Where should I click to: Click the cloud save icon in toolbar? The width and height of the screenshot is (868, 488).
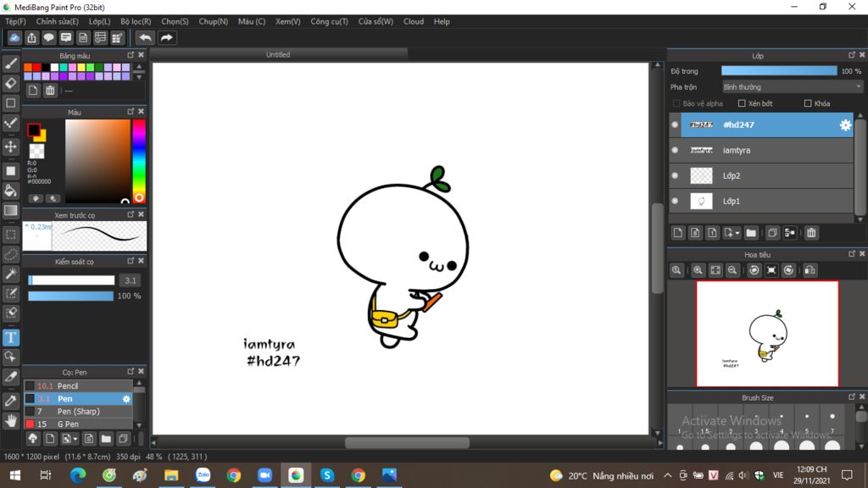click(x=14, y=37)
